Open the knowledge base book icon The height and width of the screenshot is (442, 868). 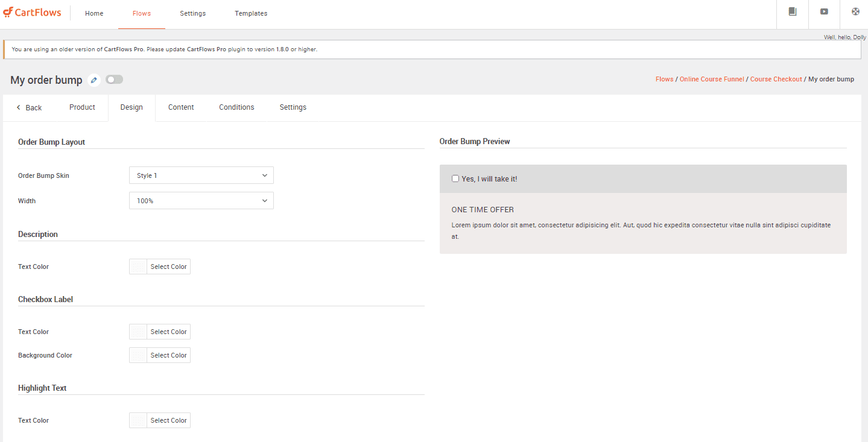pyautogui.click(x=793, y=11)
